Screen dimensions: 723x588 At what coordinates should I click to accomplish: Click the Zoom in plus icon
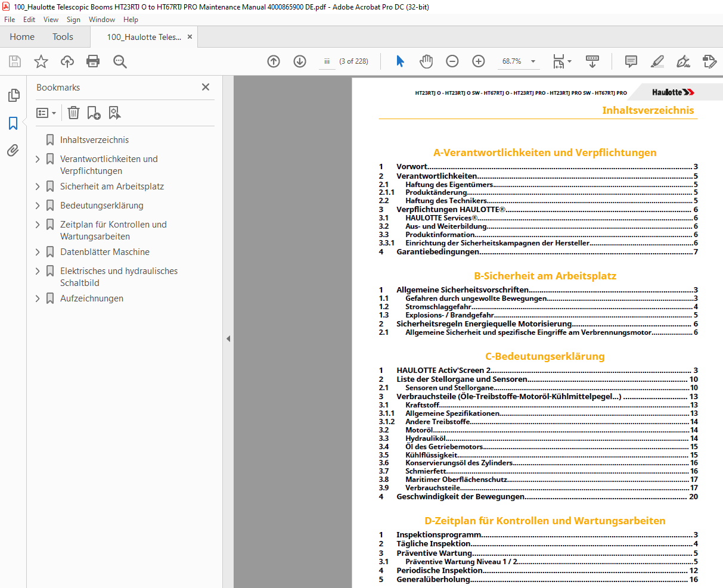(x=479, y=61)
